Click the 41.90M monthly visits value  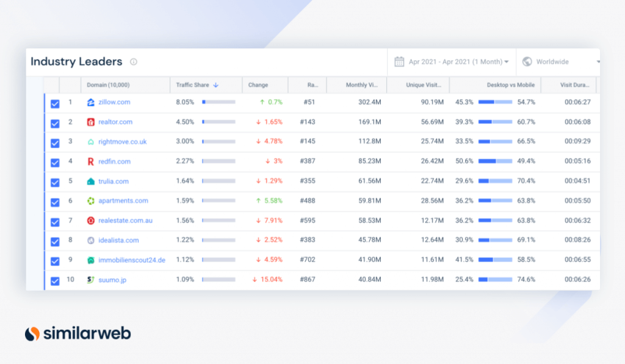click(x=369, y=259)
